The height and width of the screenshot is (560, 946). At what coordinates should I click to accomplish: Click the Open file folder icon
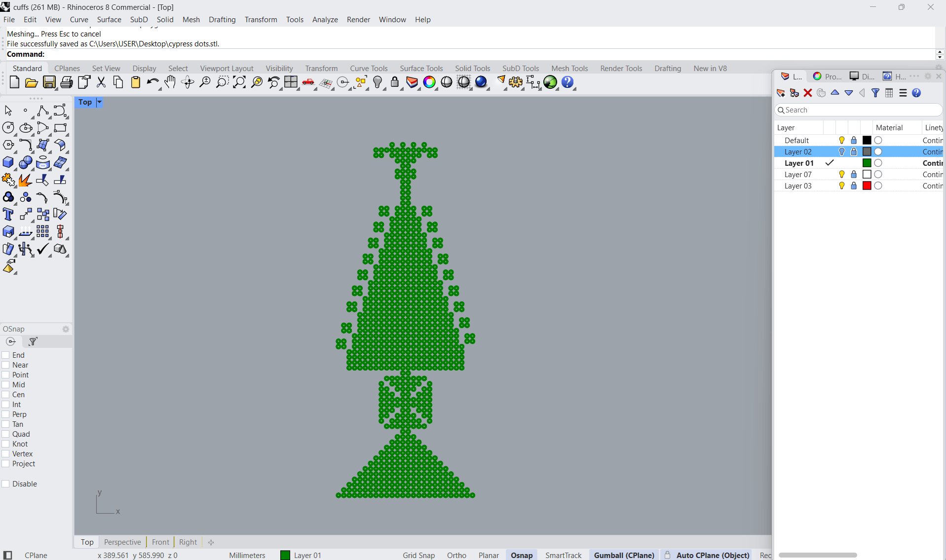(32, 82)
